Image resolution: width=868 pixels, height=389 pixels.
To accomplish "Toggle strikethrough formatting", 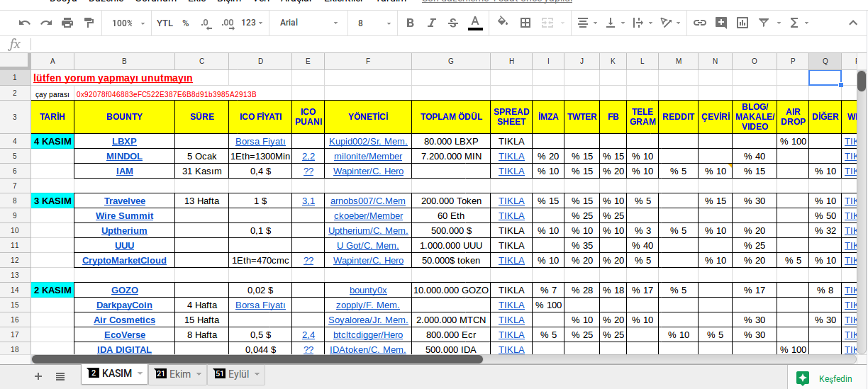I will point(453,23).
